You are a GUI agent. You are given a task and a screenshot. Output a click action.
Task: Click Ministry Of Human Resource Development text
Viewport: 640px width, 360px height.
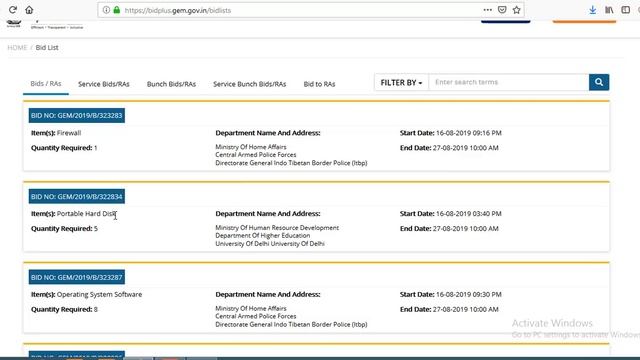(x=277, y=228)
